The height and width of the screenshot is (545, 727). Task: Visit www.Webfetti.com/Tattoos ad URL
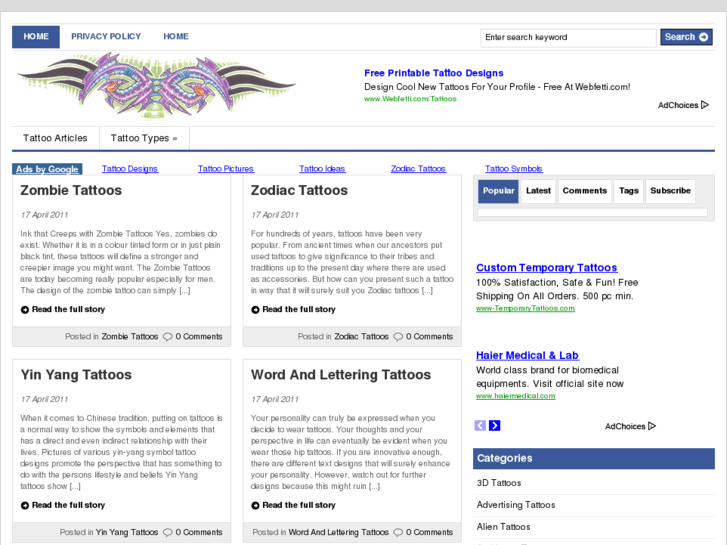tap(410, 99)
